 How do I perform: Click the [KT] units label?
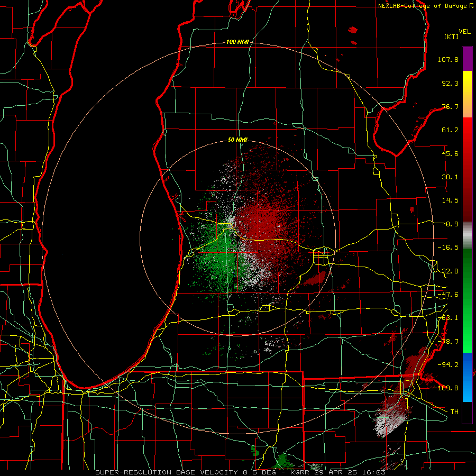[452, 36]
